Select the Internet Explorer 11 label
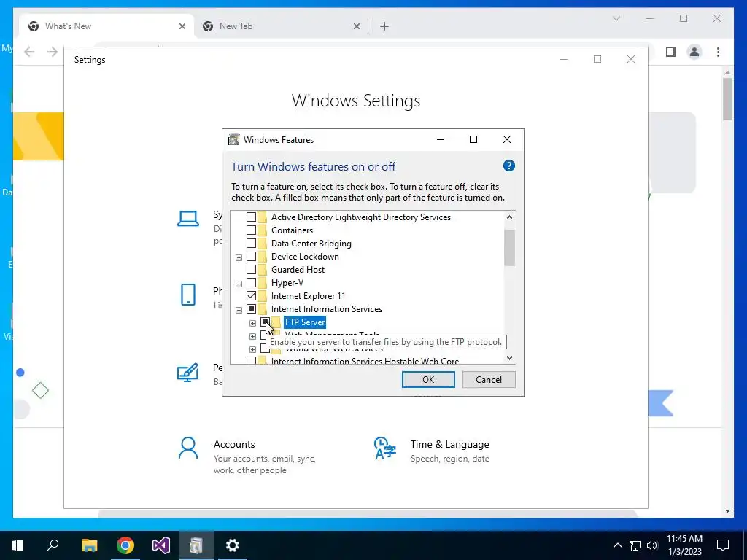The height and width of the screenshot is (560, 747). (x=309, y=296)
